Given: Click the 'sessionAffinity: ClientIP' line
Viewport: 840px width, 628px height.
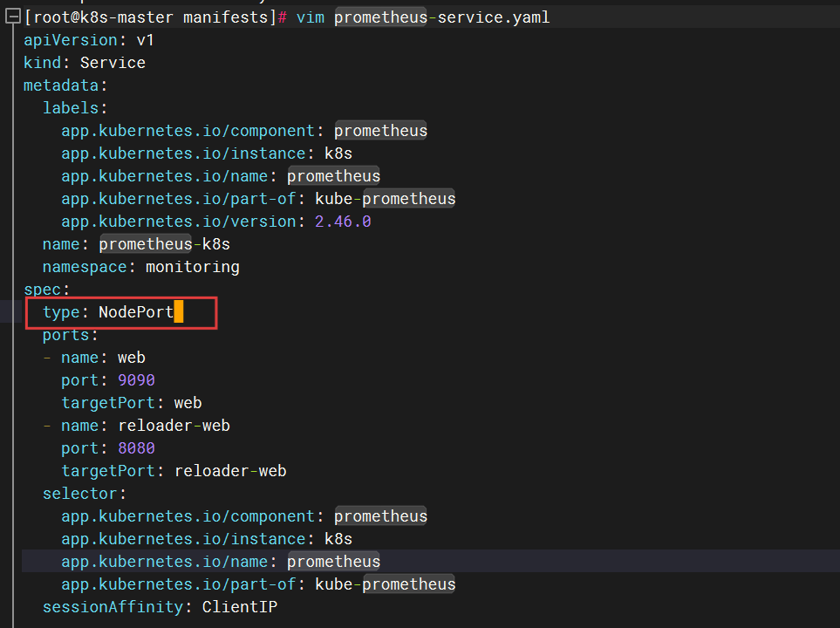Looking at the screenshot, I should (x=160, y=606).
